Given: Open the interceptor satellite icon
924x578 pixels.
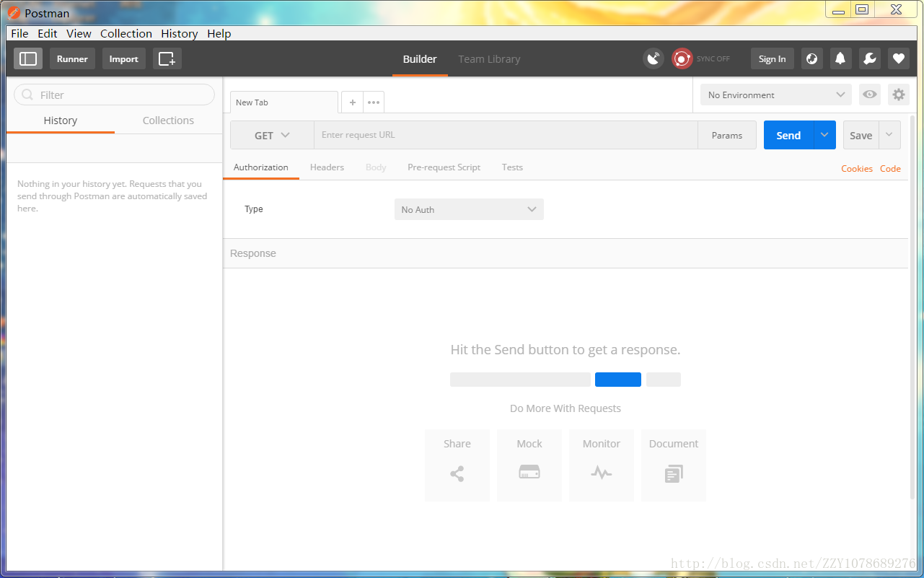Looking at the screenshot, I should click(654, 59).
